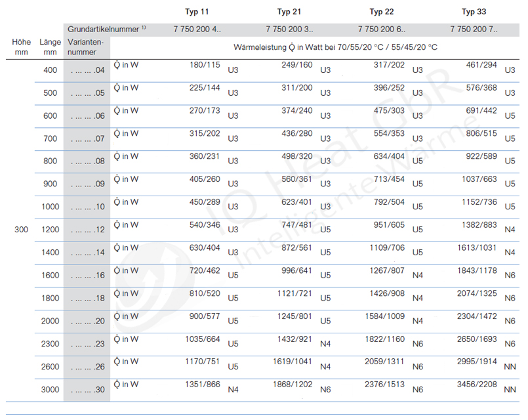Click the 900/577 value under Typ 11
The width and height of the screenshot is (528, 420).
point(205,316)
